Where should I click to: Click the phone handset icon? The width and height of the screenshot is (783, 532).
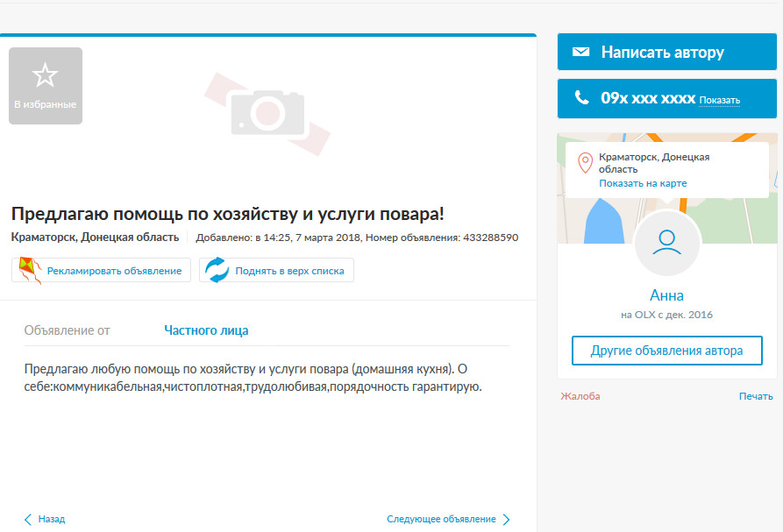coord(581,97)
